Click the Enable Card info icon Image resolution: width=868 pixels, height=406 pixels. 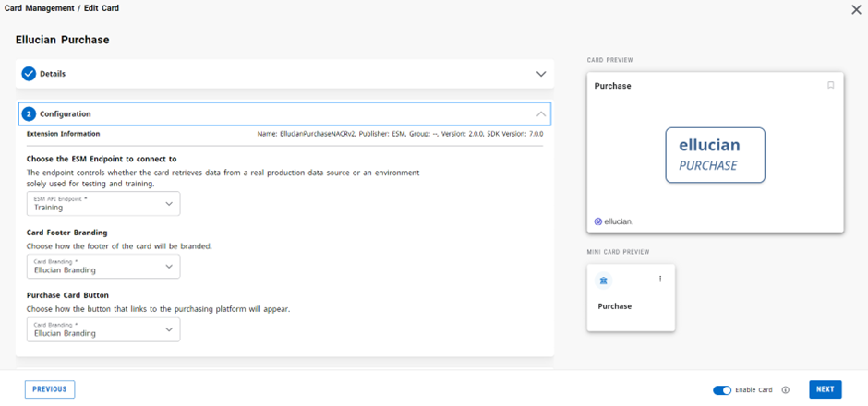pyautogui.click(x=785, y=390)
